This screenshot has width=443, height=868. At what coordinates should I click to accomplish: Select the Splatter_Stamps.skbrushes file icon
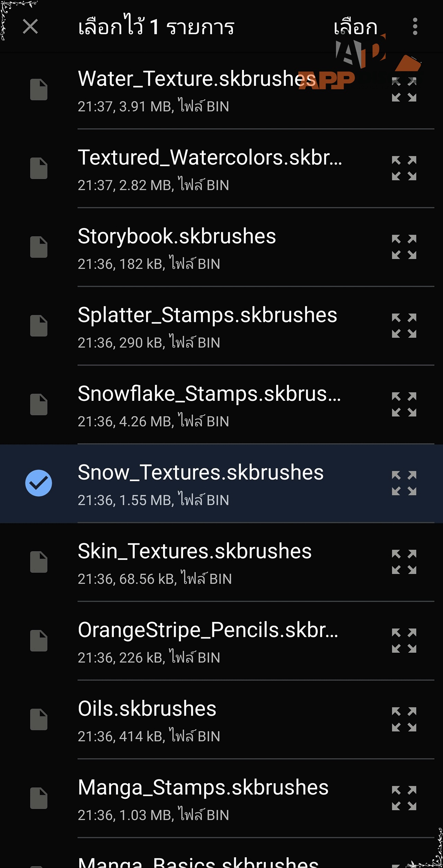pos(39,326)
